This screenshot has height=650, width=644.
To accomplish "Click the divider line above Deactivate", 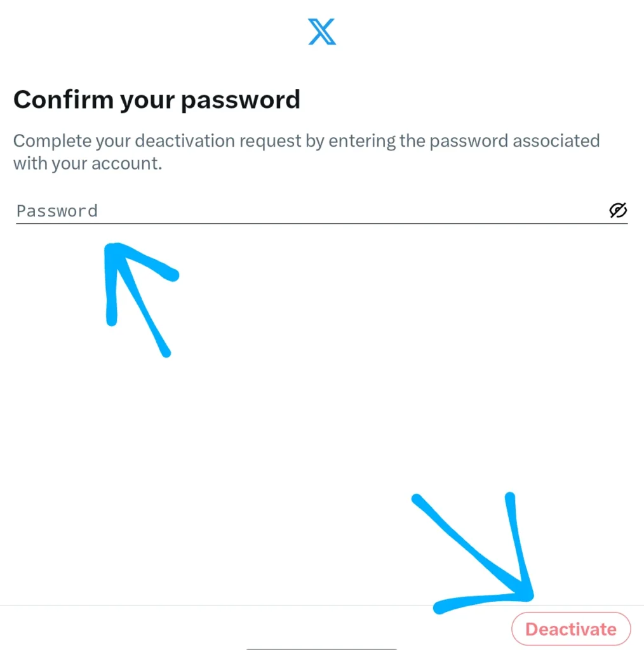I will (254, 606).
